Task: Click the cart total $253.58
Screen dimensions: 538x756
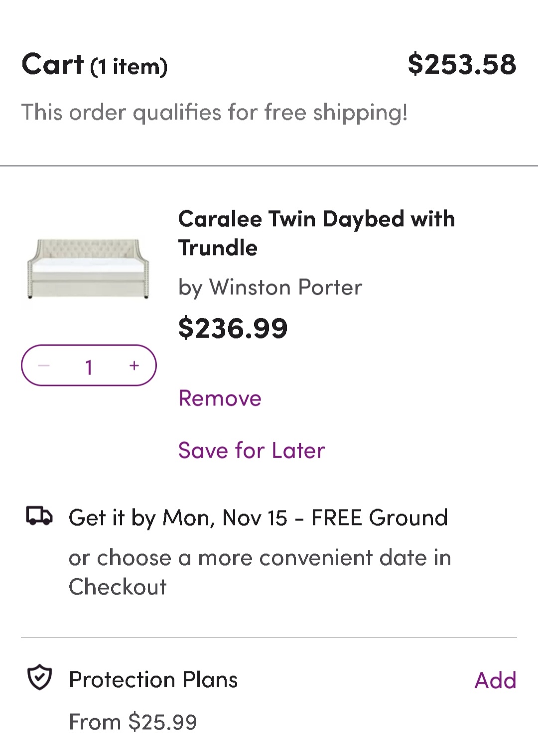Action: 462,65
